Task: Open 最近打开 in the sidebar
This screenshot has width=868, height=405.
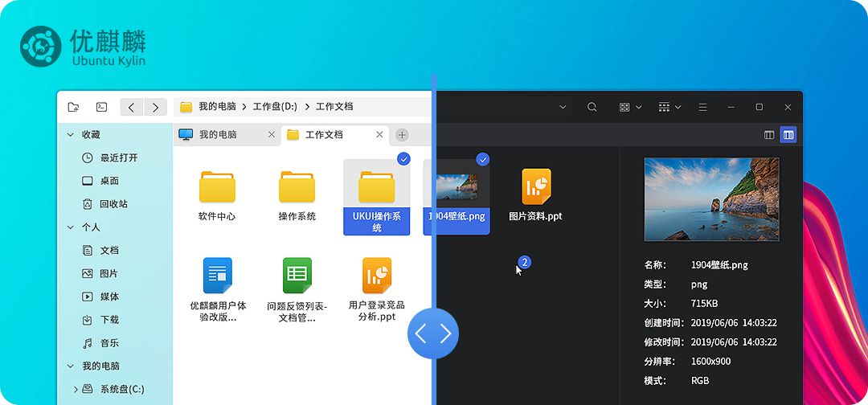Action: pyautogui.click(x=118, y=158)
